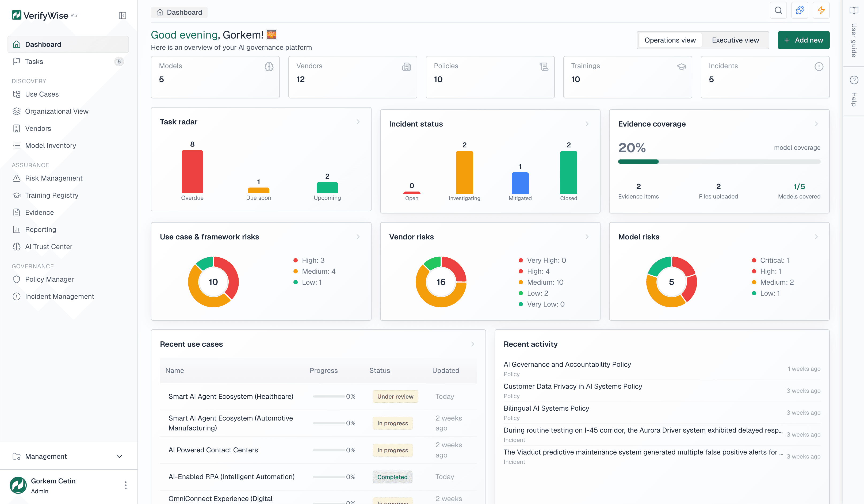864x504 pixels.
Task: Open Task radar details arrow
Action: coord(358,122)
